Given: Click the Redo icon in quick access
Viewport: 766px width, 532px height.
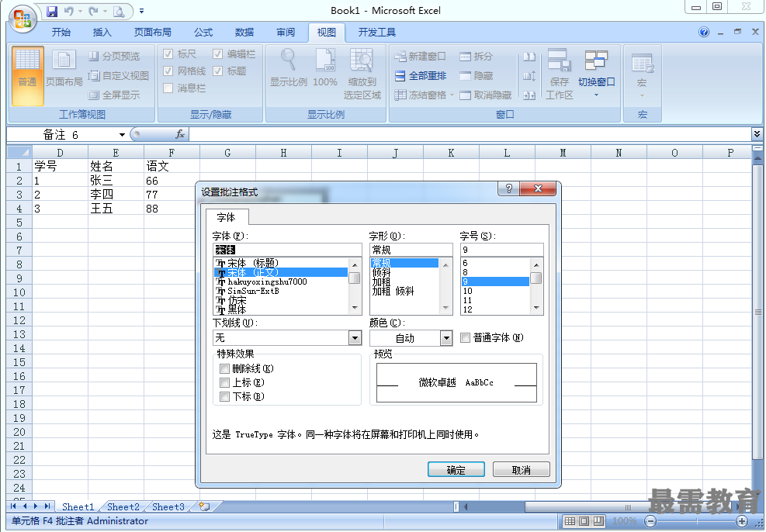Looking at the screenshot, I should pos(93,11).
